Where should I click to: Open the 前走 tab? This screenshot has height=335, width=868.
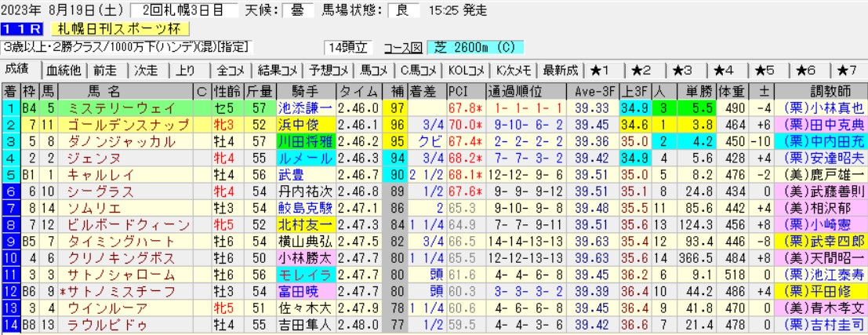click(x=104, y=70)
